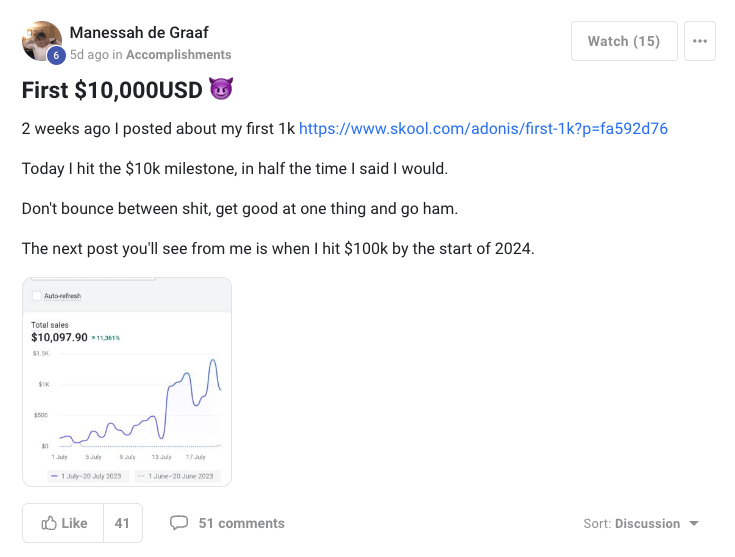
Task: Click the arrow next to Discussion sort
Action: (695, 523)
